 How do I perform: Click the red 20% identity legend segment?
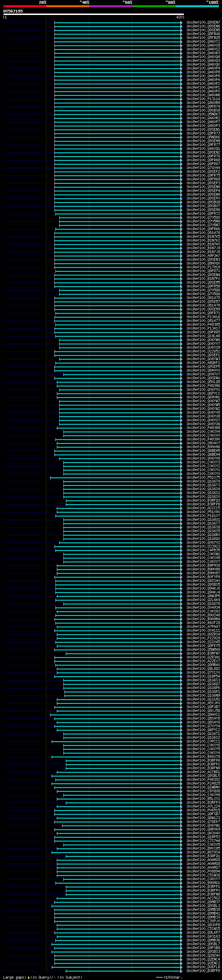click(x=25, y=7)
